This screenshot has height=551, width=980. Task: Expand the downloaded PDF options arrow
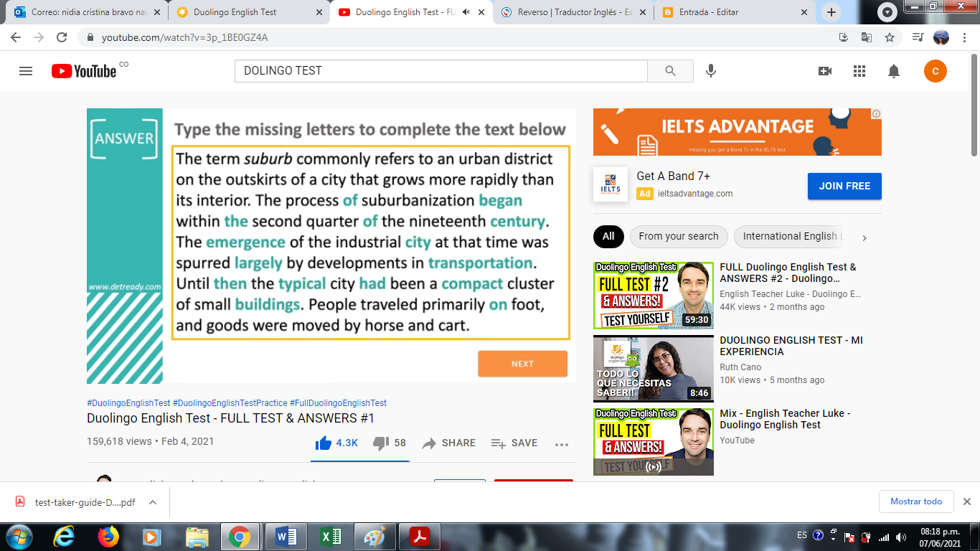153,502
